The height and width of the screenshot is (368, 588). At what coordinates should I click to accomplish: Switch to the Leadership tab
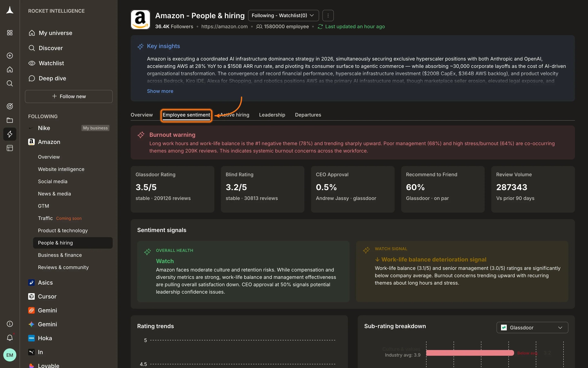(x=272, y=115)
